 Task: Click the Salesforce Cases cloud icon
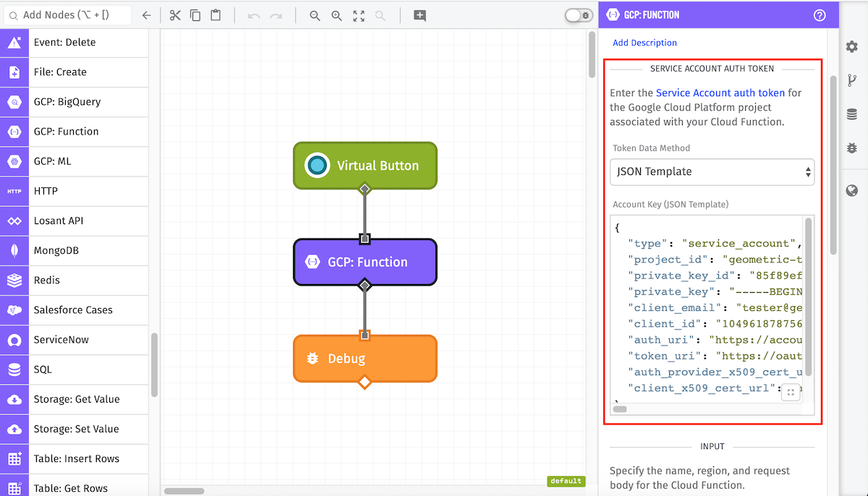pos(14,309)
